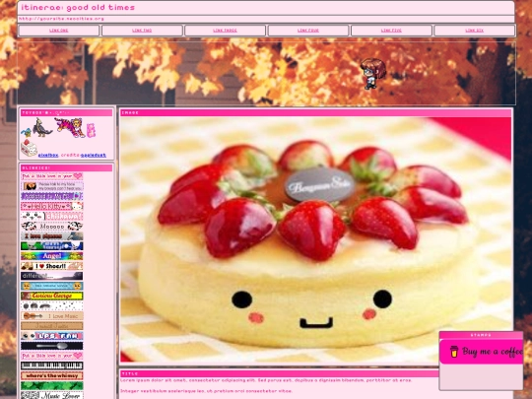Image resolution: width=532 pixels, height=399 pixels.
Task: Click the Curious George blinkie
Action: 51,296
